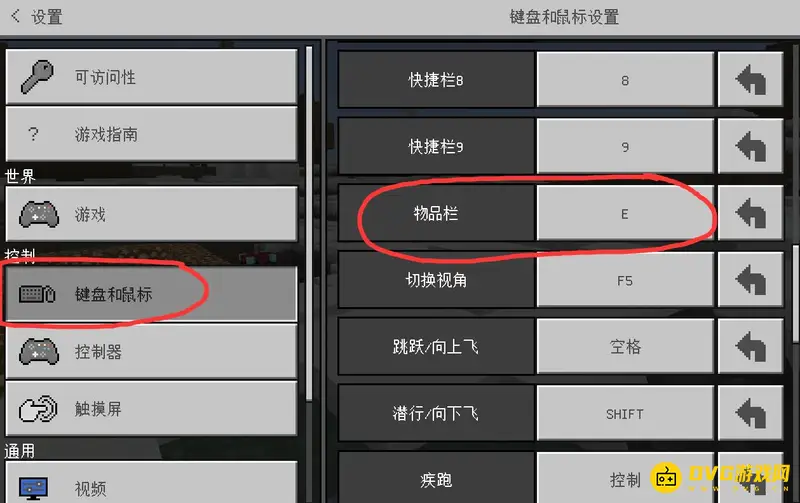Reset the 切换视角 keybinding with its arrow
This screenshot has height=503, width=800.
(751, 280)
